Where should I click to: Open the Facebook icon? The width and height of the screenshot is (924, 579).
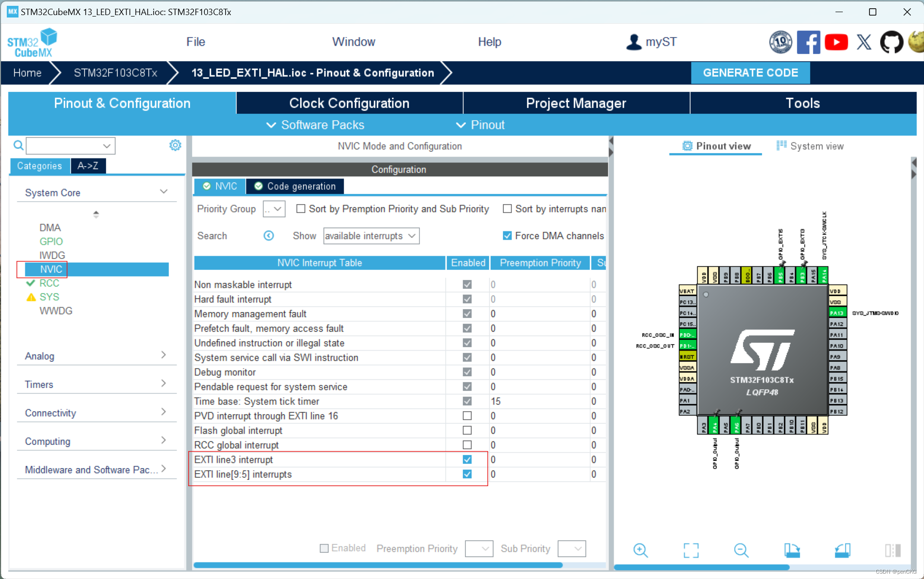(808, 42)
